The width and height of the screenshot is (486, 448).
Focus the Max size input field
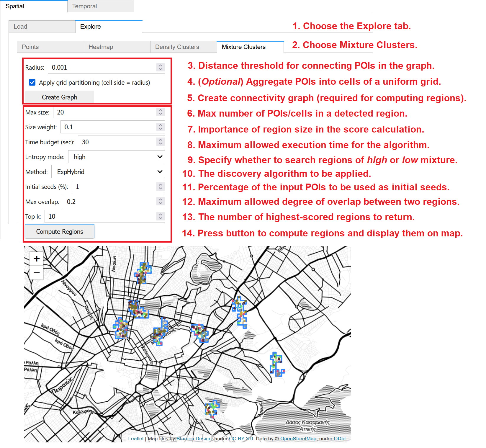(x=109, y=112)
